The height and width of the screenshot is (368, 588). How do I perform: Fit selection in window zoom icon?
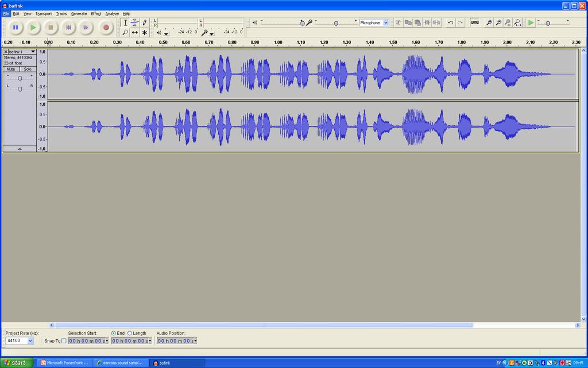pyautogui.click(x=508, y=22)
